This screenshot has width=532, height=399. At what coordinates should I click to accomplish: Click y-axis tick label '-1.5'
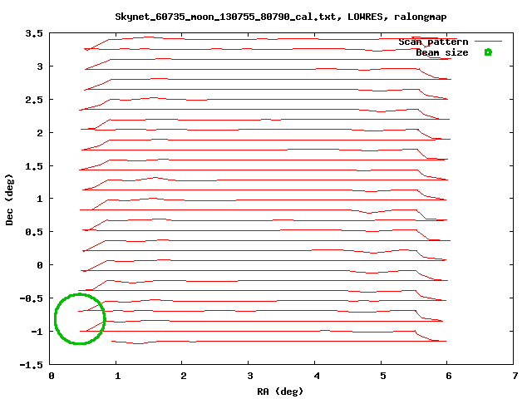32,365
